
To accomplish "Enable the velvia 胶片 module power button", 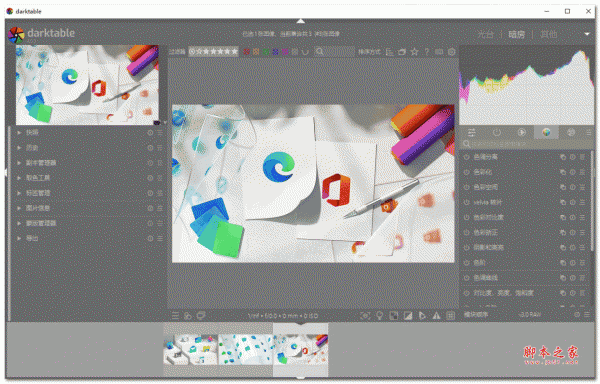I will pos(466,202).
